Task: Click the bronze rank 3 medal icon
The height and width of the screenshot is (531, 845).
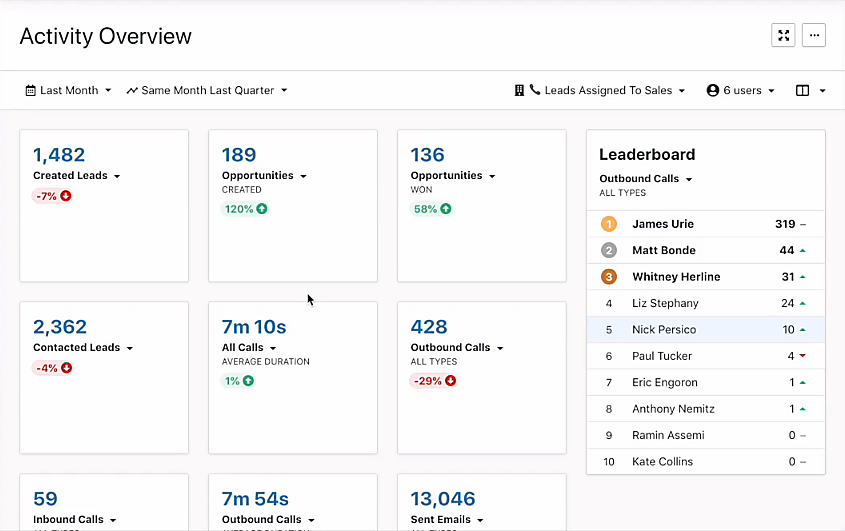Action: [609, 277]
